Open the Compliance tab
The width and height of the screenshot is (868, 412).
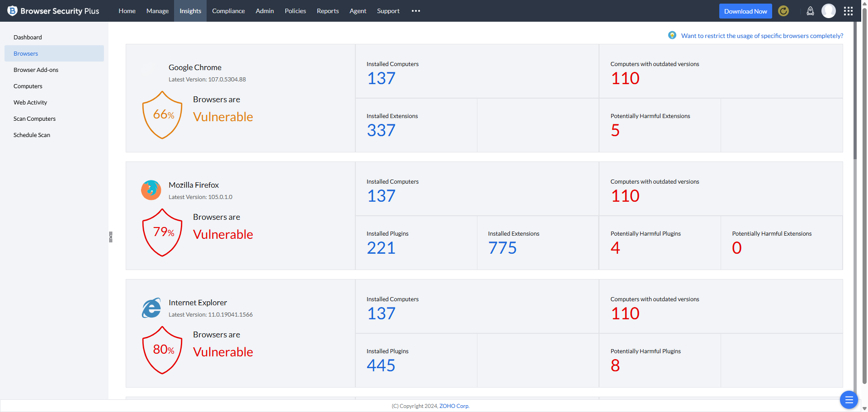(x=228, y=11)
